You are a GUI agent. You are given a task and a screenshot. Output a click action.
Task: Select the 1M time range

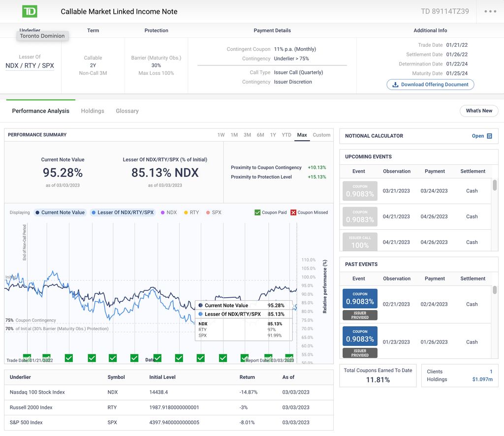point(234,135)
